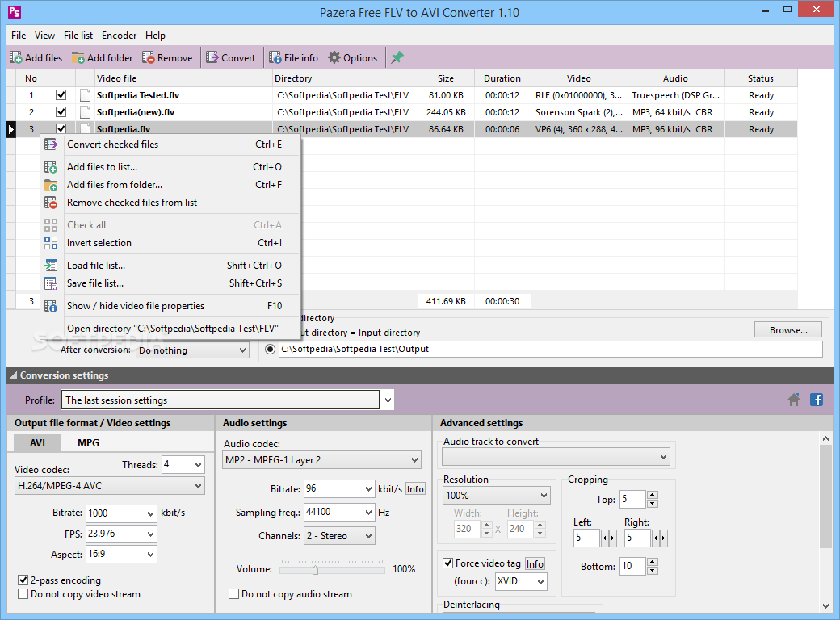Click the Advanced settings scrollbar thumb
840x620 pixels.
click(826, 496)
